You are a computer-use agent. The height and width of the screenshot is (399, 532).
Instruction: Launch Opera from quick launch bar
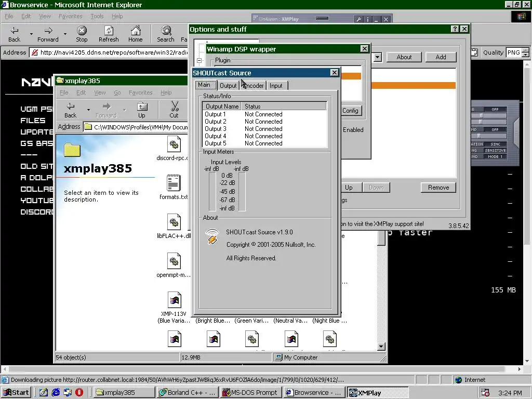pos(79,393)
